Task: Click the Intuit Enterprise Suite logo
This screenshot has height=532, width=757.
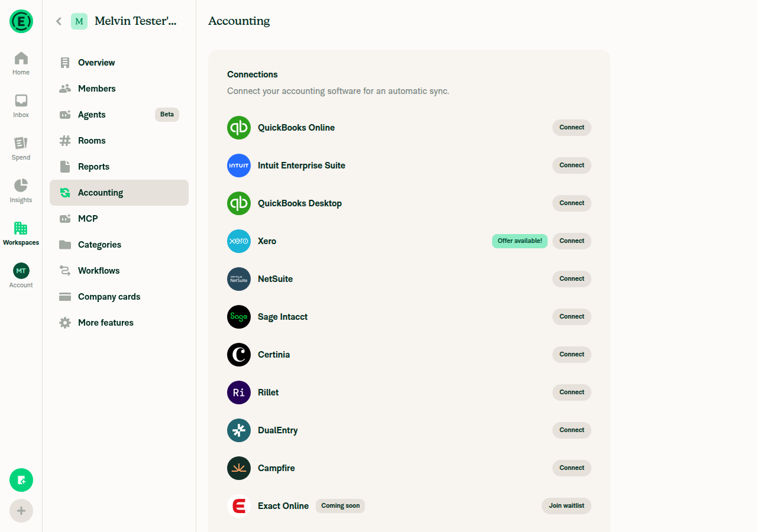Action: click(x=239, y=166)
